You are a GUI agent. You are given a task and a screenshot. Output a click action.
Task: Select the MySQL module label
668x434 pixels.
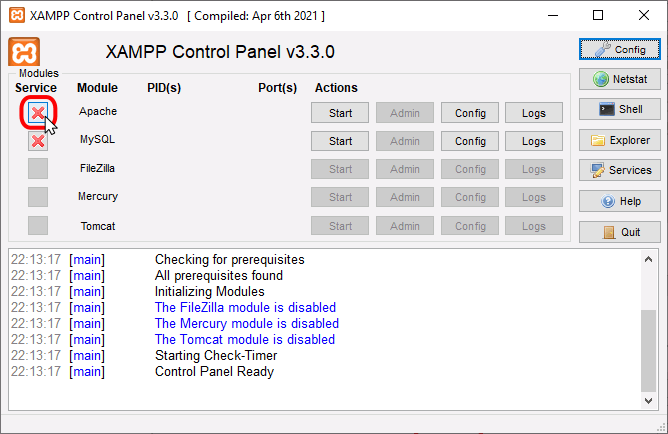(97, 139)
